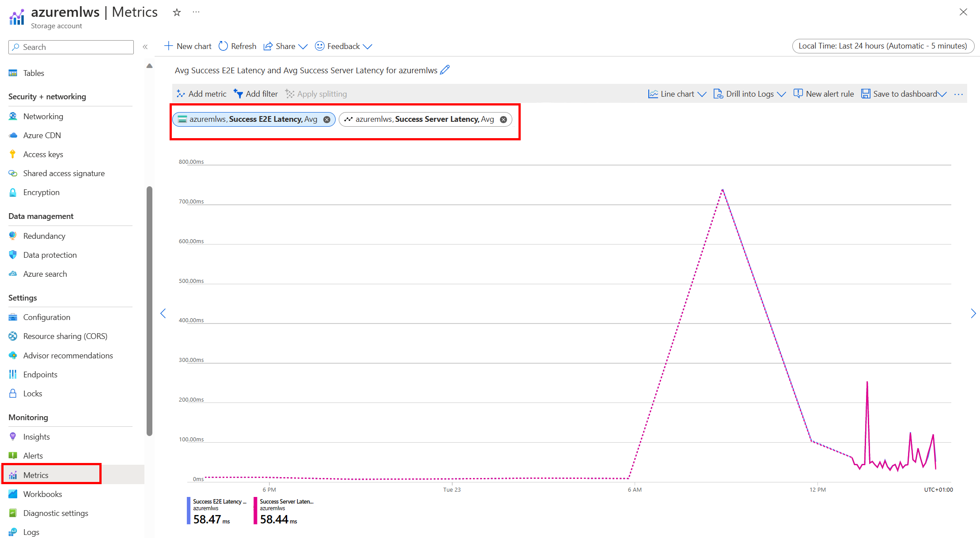Collapse the sidebar with double-chevron icon
980x538 pixels.
pos(145,47)
